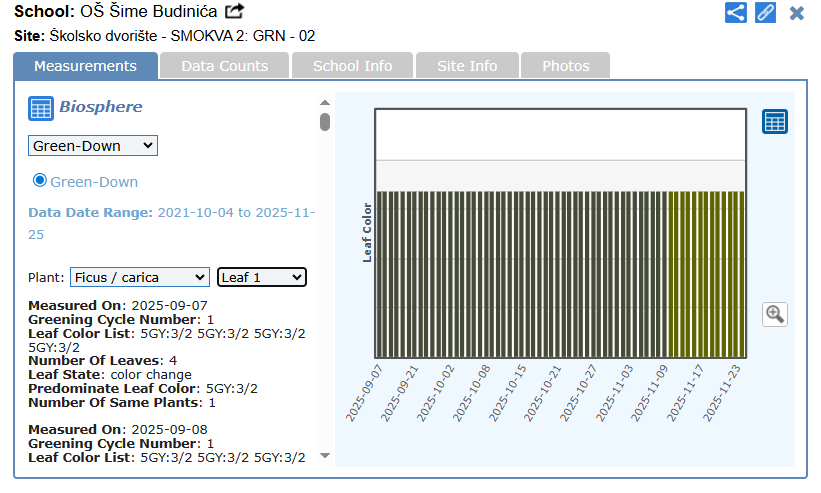Expand the Ficus / carica plant dropdown
Image resolution: width=821 pixels, height=493 pixels.
tap(139, 277)
